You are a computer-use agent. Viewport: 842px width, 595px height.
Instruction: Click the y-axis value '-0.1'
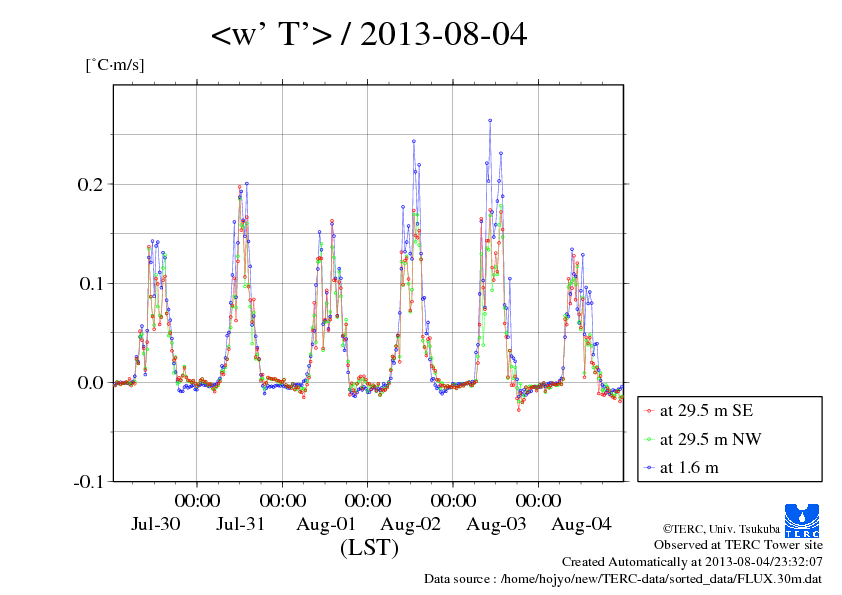88,482
